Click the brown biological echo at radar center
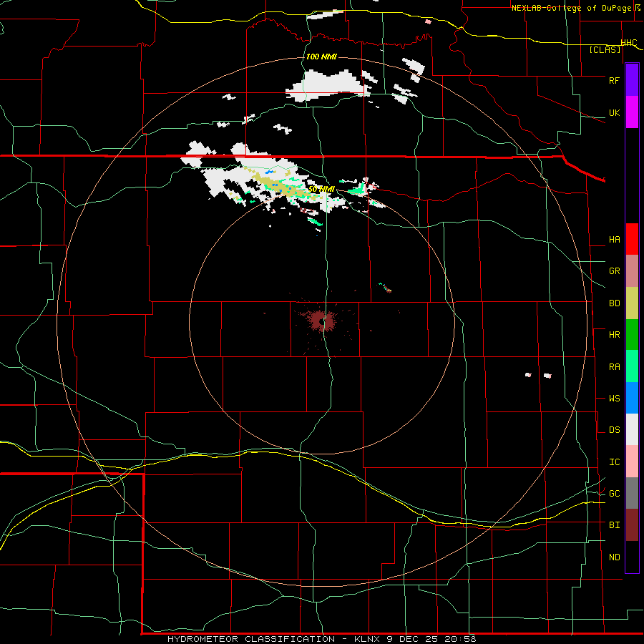This screenshot has height=644, width=644. (321, 321)
